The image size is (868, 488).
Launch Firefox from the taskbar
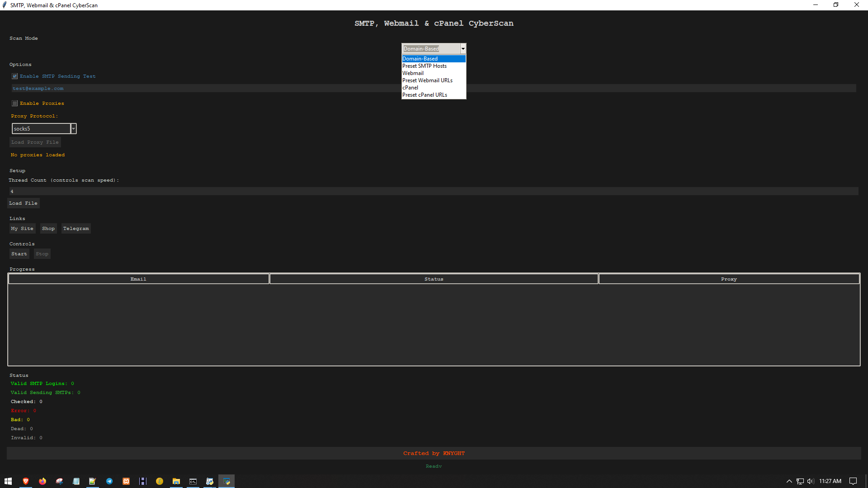pyautogui.click(x=42, y=481)
